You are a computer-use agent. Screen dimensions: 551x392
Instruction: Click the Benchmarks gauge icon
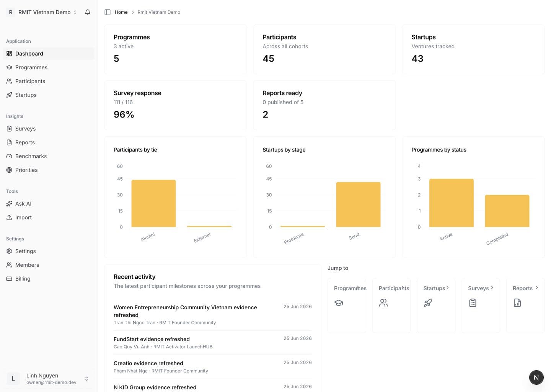pyautogui.click(x=9, y=156)
